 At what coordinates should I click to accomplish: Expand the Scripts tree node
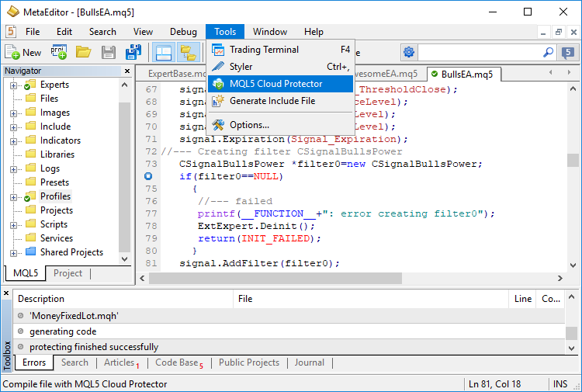pyautogui.click(x=13, y=225)
